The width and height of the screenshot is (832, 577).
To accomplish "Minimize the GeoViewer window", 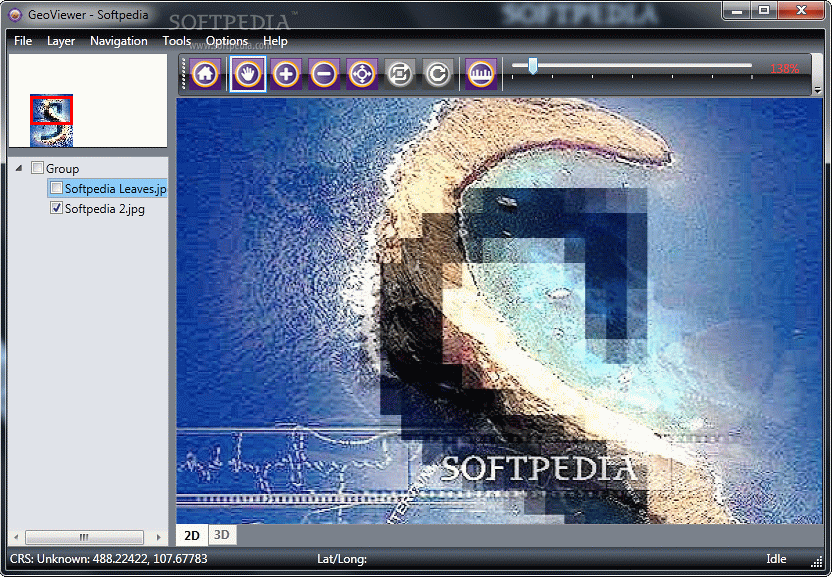I will pyautogui.click(x=736, y=10).
